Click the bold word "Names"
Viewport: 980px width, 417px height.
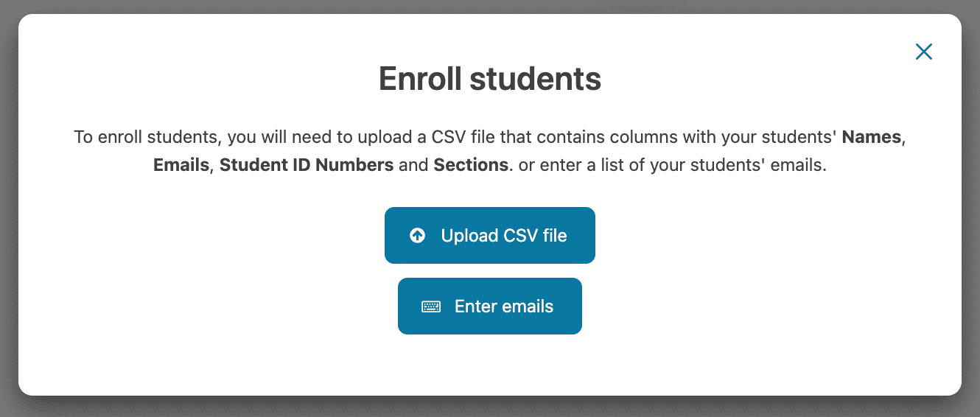(871, 137)
